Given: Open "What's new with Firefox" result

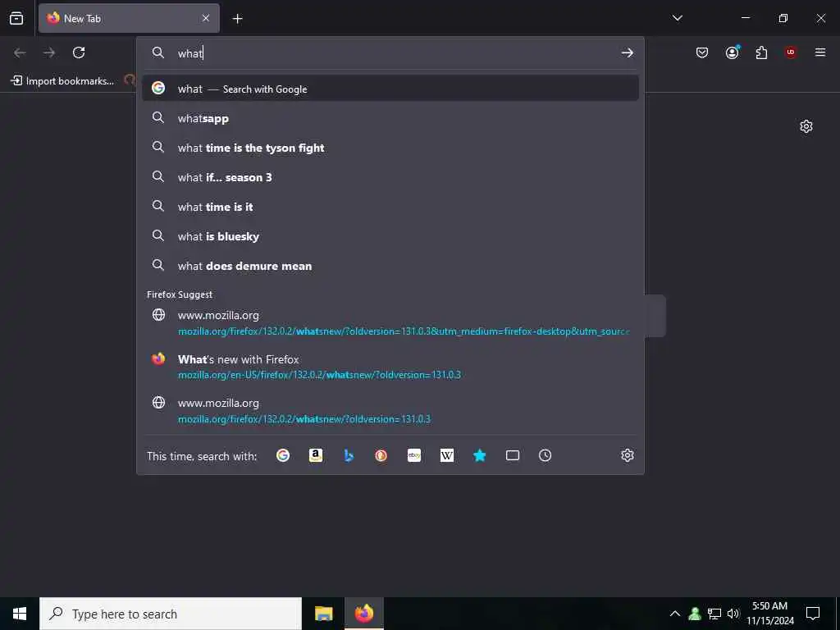Looking at the screenshot, I should pyautogui.click(x=390, y=367).
